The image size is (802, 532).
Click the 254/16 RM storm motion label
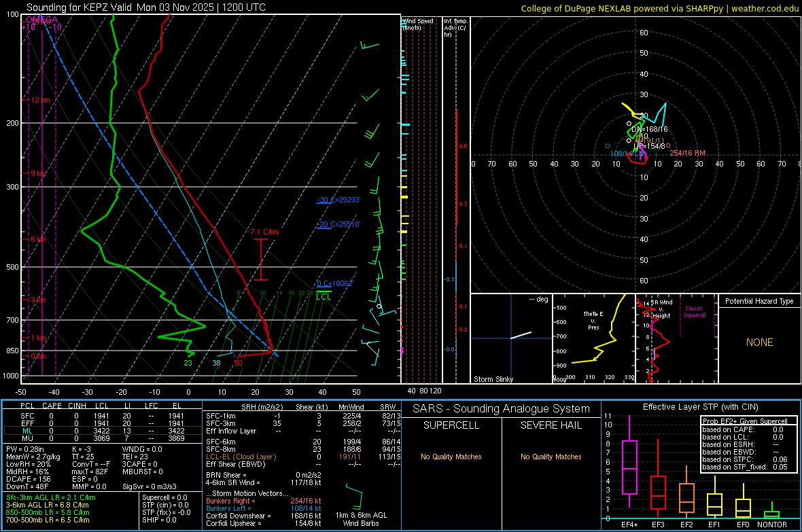point(687,153)
